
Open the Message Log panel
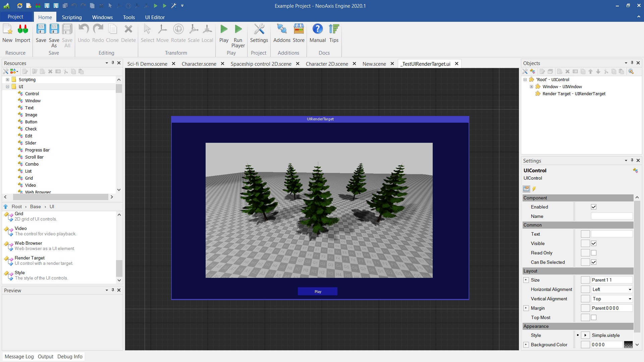[19, 356]
